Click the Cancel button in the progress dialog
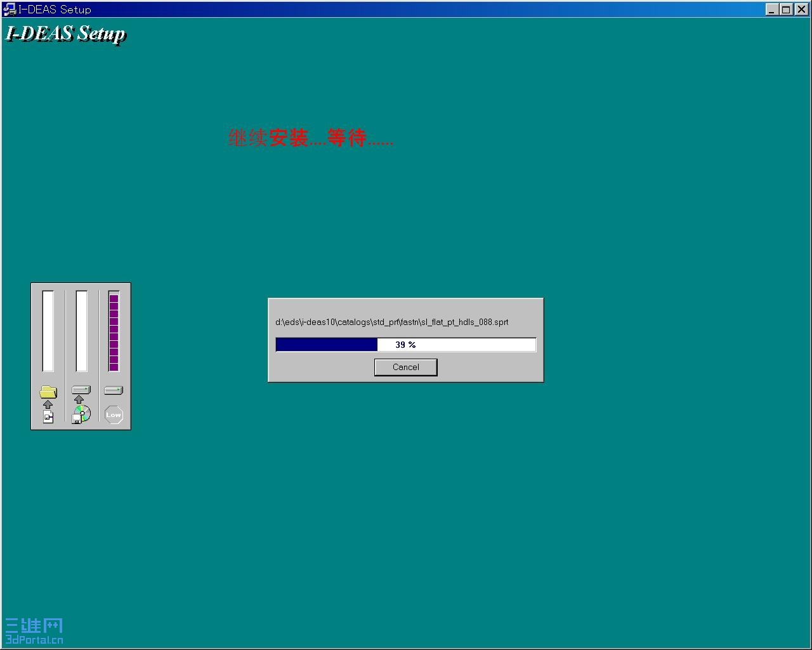The height and width of the screenshot is (650, 812). [x=405, y=367]
